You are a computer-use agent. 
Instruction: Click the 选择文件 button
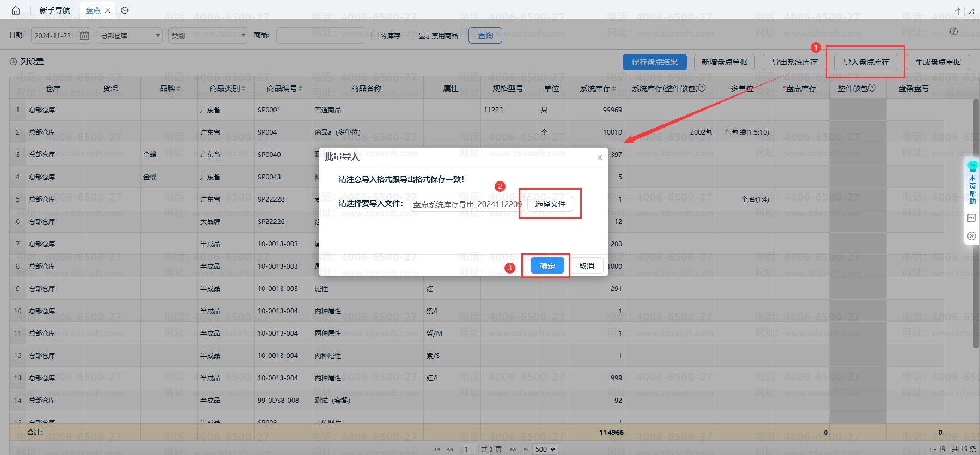click(550, 204)
